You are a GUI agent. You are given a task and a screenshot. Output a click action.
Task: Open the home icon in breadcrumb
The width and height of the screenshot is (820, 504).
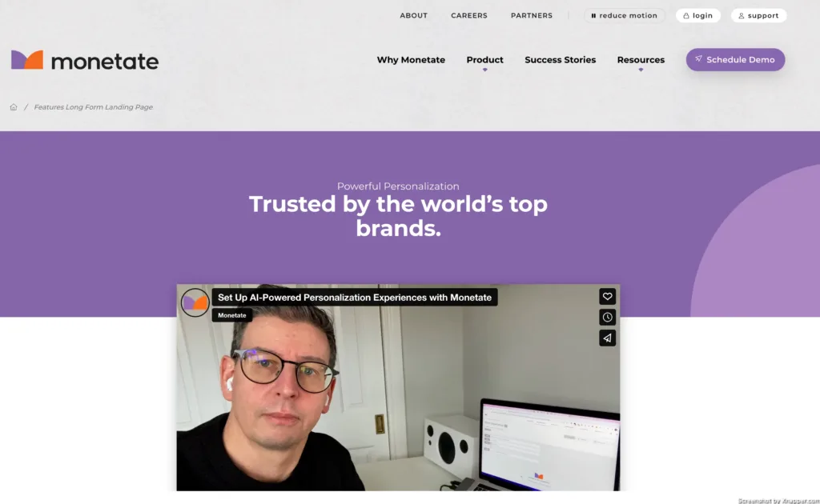coord(14,107)
